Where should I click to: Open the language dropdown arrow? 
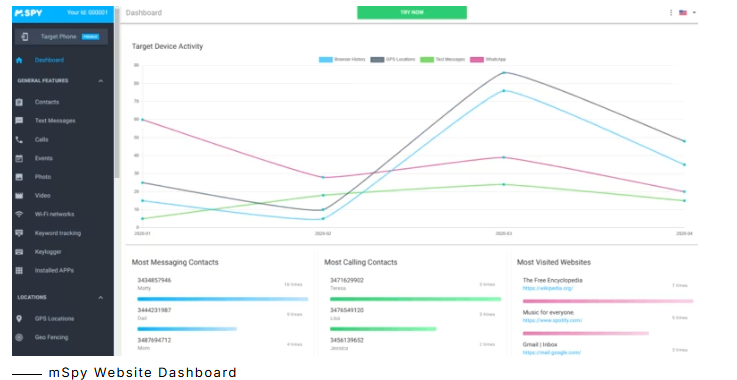point(694,13)
